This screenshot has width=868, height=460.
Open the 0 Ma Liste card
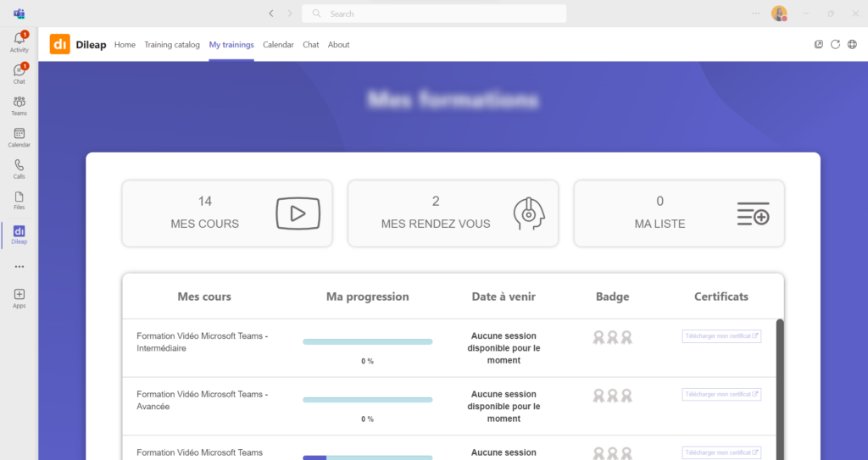pos(679,213)
